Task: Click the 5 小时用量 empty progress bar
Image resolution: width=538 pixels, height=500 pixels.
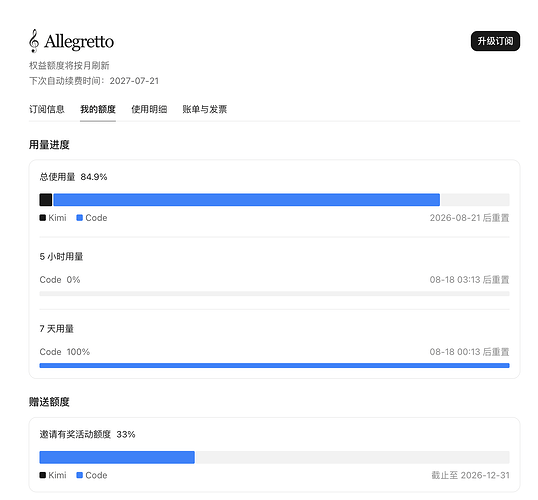Action: point(274,294)
